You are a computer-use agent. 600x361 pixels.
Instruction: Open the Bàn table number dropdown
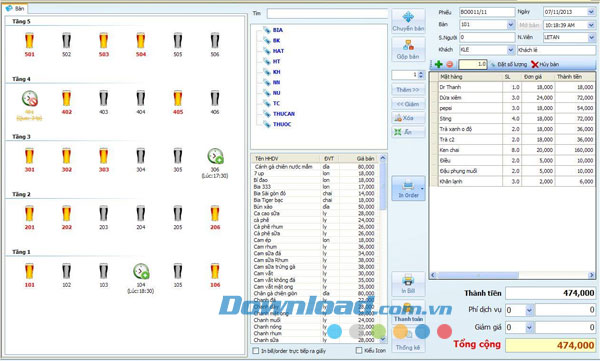coord(510,25)
